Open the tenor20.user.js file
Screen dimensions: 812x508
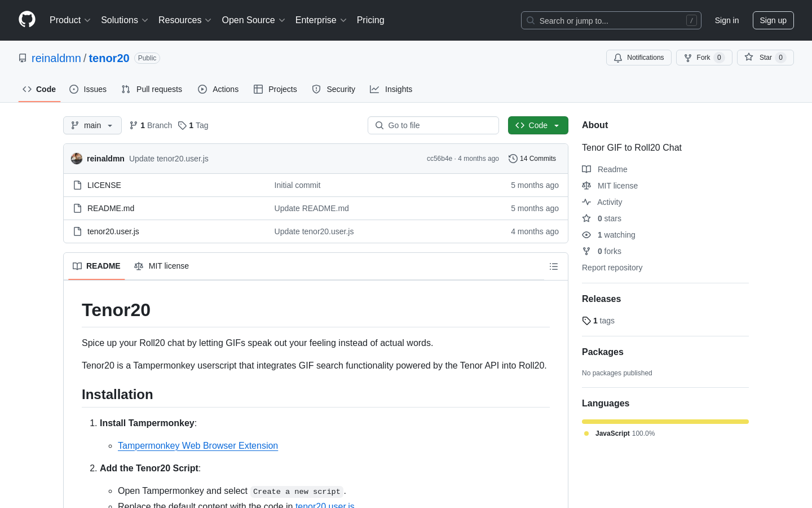click(x=113, y=231)
